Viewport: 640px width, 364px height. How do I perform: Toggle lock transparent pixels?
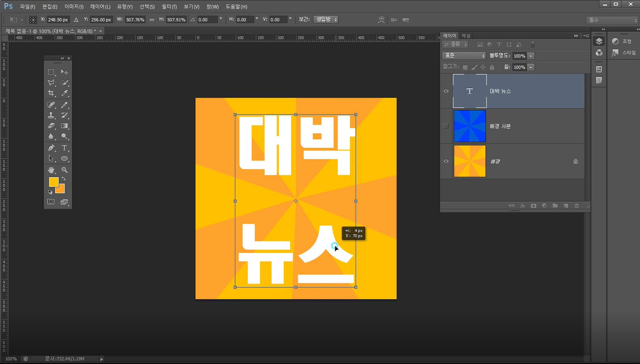coord(465,68)
